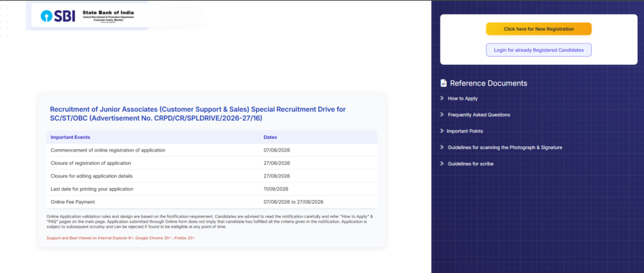Select the 07/08/2026 to 27/08/2026 date range
The height and width of the screenshot is (273, 644).
(x=294, y=202)
